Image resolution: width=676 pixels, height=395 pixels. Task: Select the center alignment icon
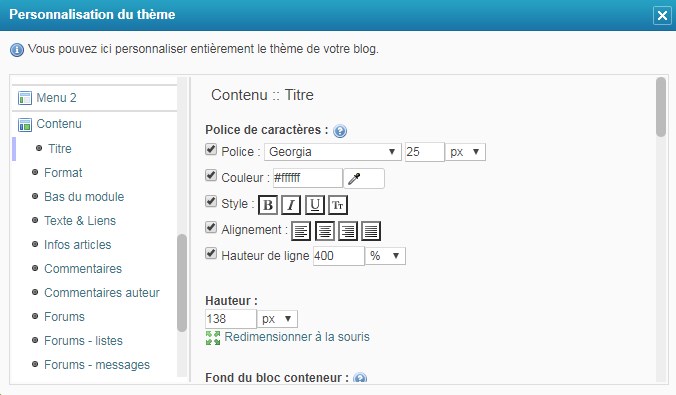(325, 231)
